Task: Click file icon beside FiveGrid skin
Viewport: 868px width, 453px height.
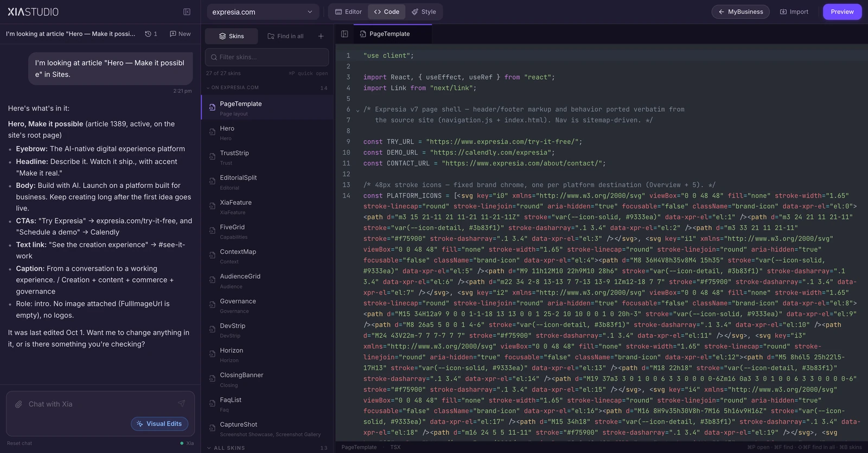Action: tap(212, 231)
